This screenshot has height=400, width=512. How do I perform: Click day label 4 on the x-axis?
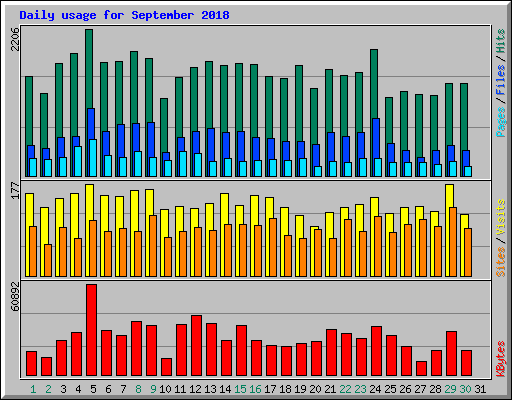tap(78, 389)
